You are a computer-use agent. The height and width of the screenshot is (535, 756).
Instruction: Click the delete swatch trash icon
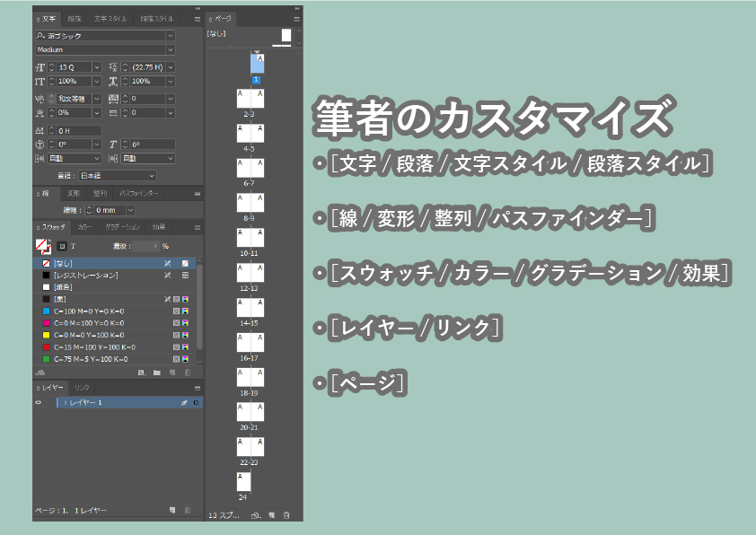[x=188, y=373]
